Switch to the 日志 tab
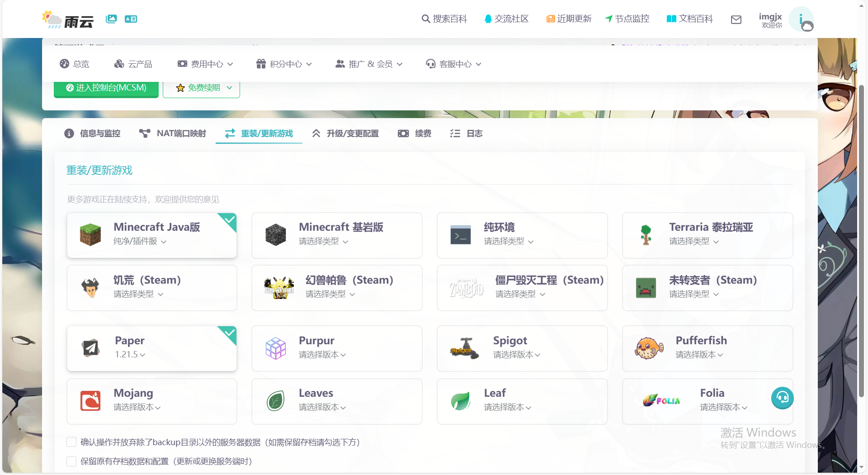The height and width of the screenshot is (475, 868). [x=466, y=133]
